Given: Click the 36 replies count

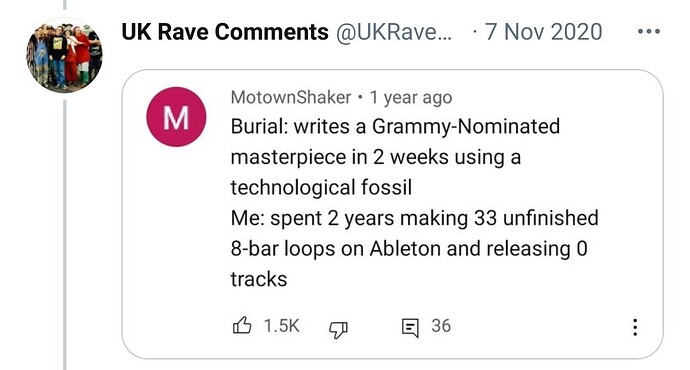Looking at the screenshot, I should [441, 326].
